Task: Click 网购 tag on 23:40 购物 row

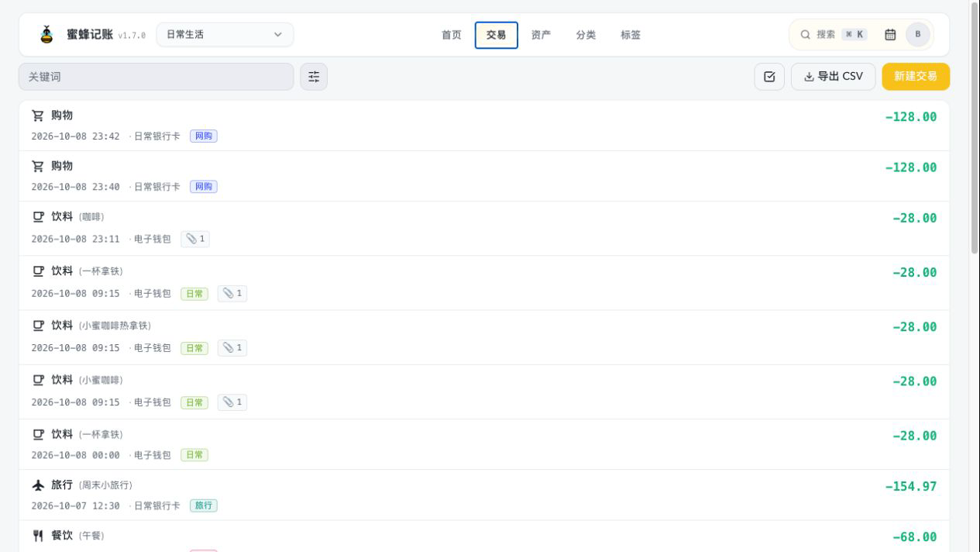Action: pos(204,187)
